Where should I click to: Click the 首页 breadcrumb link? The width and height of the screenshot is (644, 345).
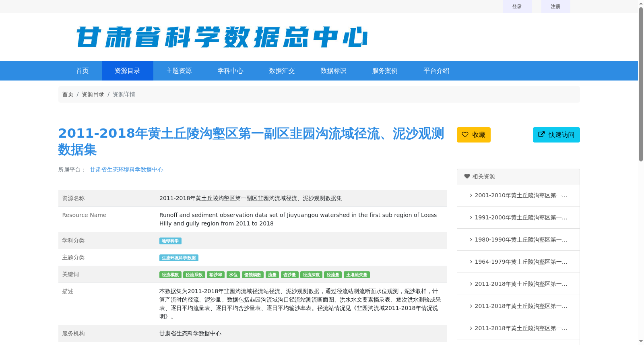click(x=68, y=95)
